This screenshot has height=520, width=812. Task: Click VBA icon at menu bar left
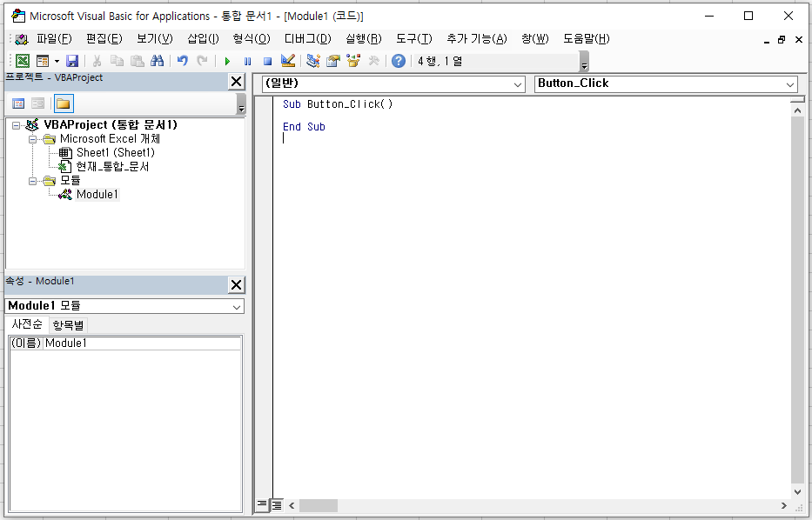21,39
